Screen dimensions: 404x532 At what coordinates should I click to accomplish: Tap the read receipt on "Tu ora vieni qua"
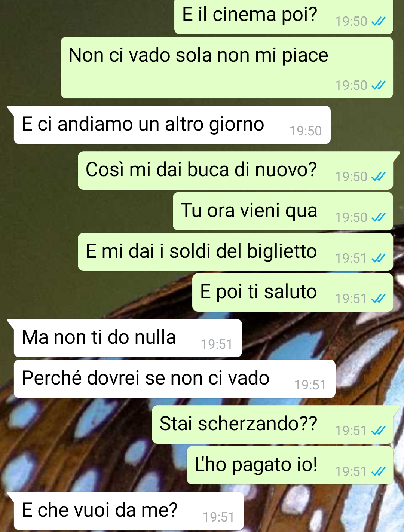coord(378,217)
